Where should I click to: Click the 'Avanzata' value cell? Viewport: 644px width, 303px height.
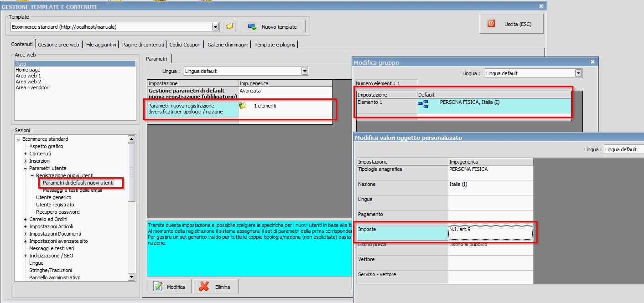[x=285, y=94]
